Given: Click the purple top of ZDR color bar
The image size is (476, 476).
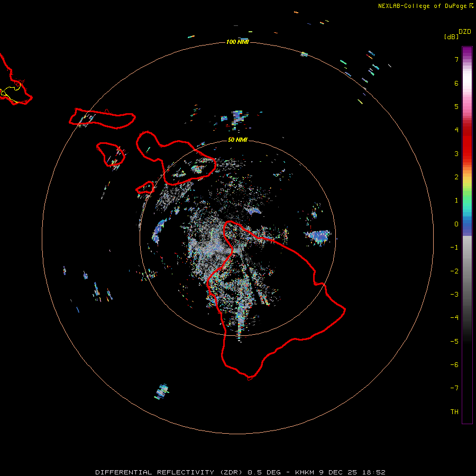Looking at the screenshot, I should point(467,52).
